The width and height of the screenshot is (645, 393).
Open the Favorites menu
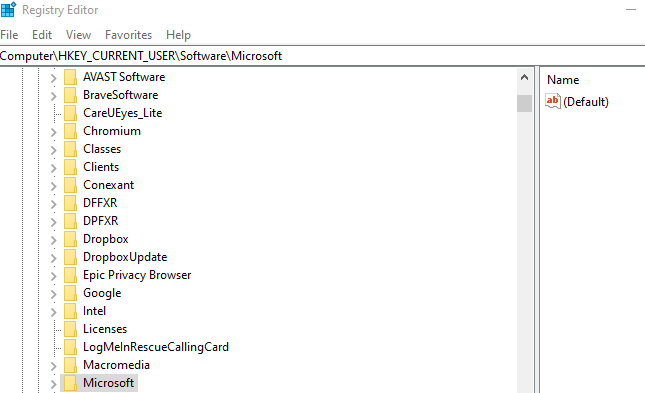coord(128,35)
